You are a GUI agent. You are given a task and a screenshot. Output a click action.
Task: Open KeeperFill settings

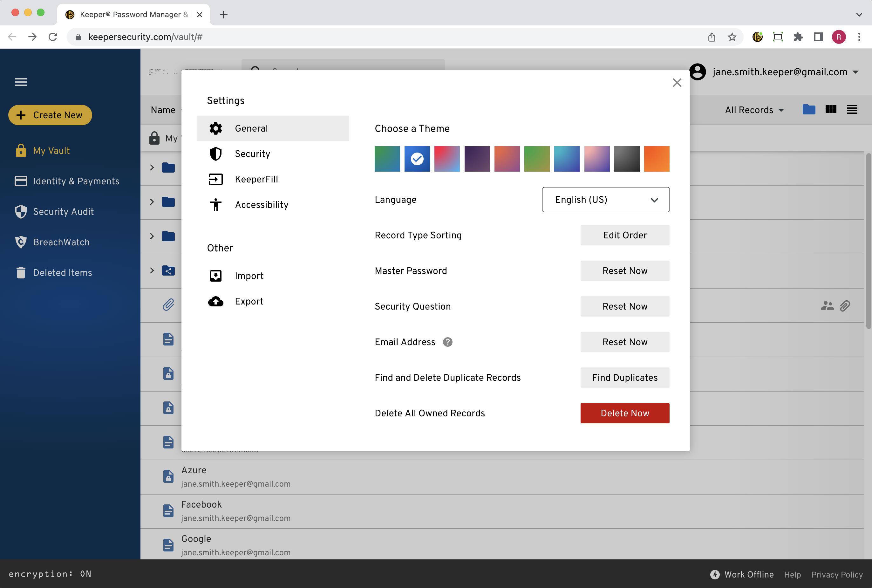pyautogui.click(x=273, y=179)
